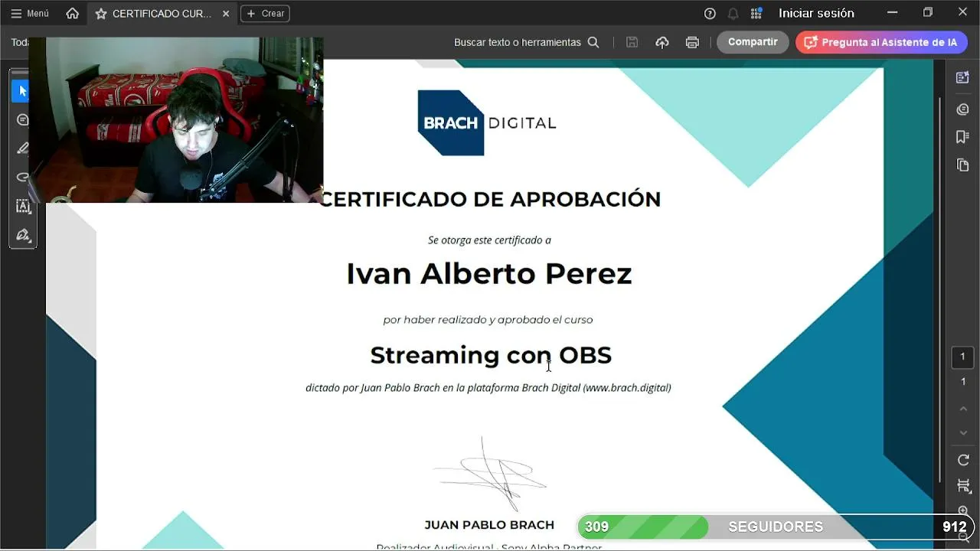Star the CERTIFICADO document as favorite
Image resolution: width=980 pixels, height=551 pixels.
click(100, 13)
